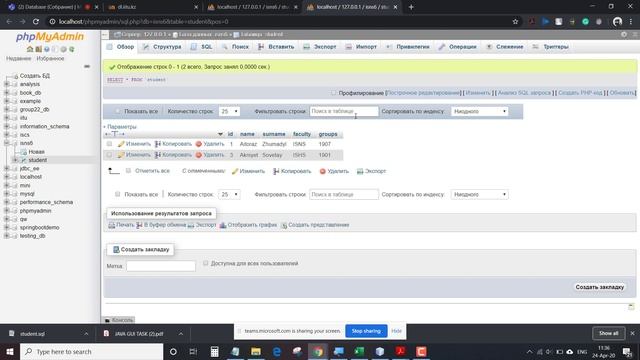Expand the mysql database node

pos(7,194)
